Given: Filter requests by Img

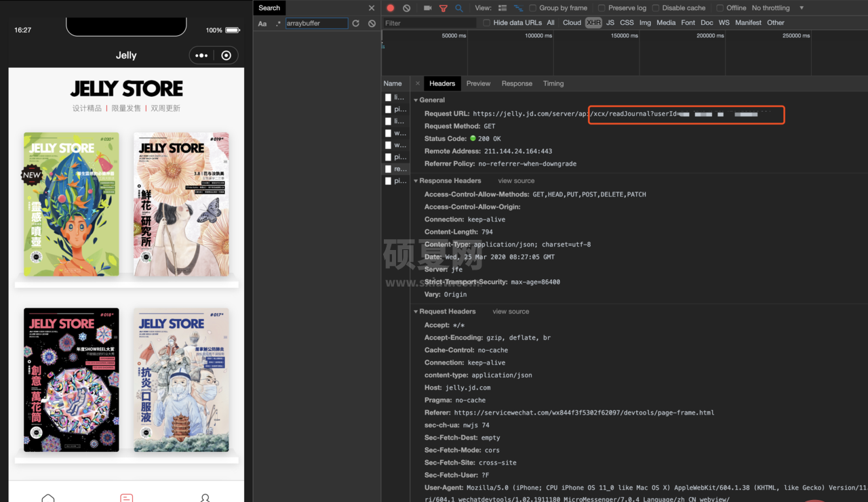Looking at the screenshot, I should click(x=645, y=23).
